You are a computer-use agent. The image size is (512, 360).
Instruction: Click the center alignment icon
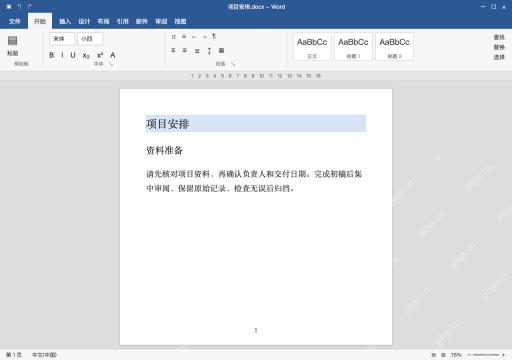tap(185, 50)
